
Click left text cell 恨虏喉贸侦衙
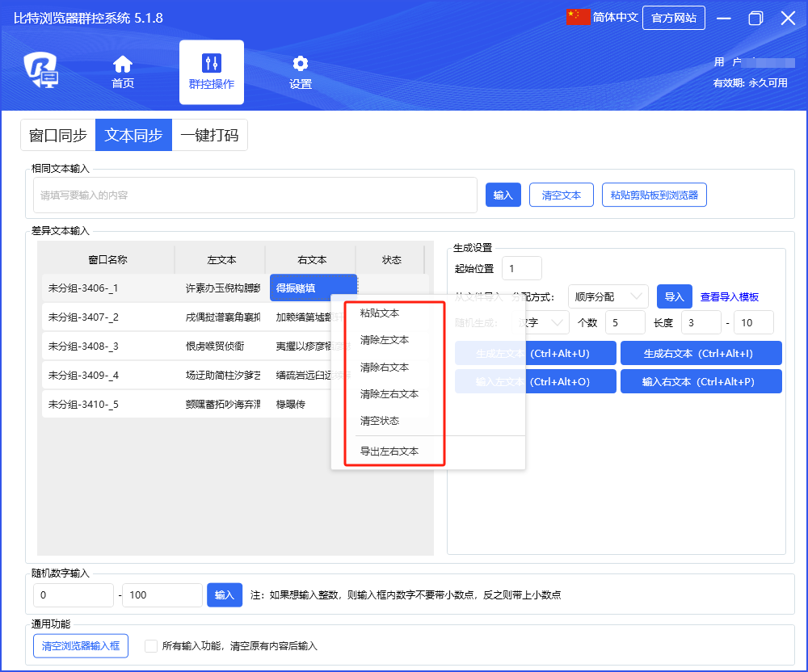point(215,346)
